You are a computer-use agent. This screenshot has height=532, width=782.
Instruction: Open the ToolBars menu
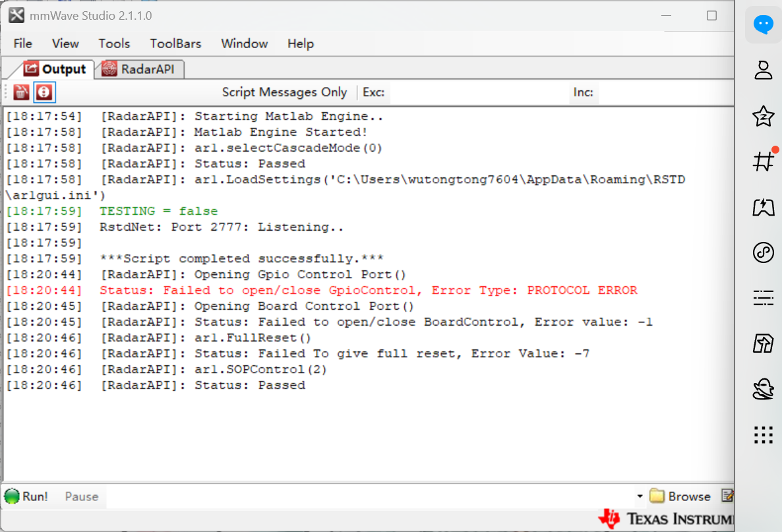tap(175, 44)
